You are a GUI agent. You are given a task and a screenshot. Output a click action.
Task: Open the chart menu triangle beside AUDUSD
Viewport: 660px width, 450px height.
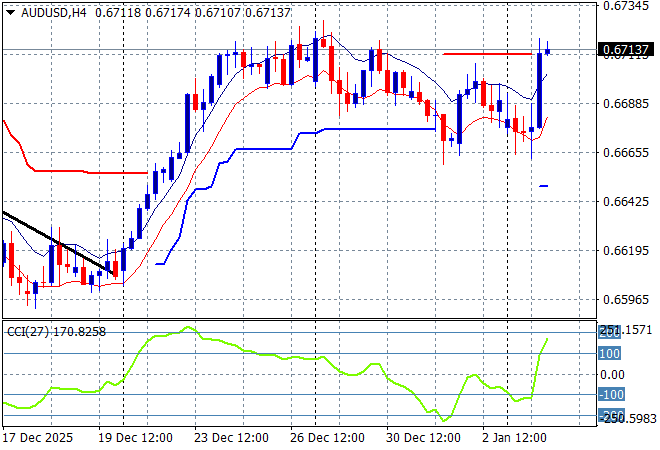pos(10,13)
